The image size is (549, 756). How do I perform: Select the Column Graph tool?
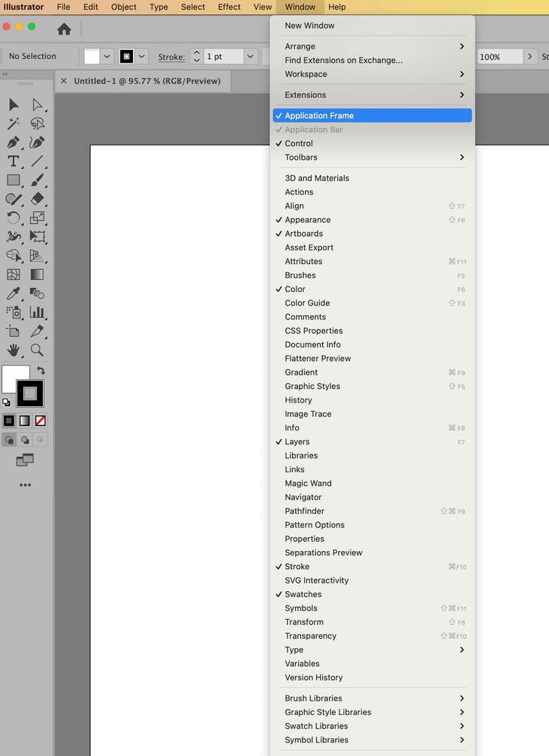[x=37, y=313]
